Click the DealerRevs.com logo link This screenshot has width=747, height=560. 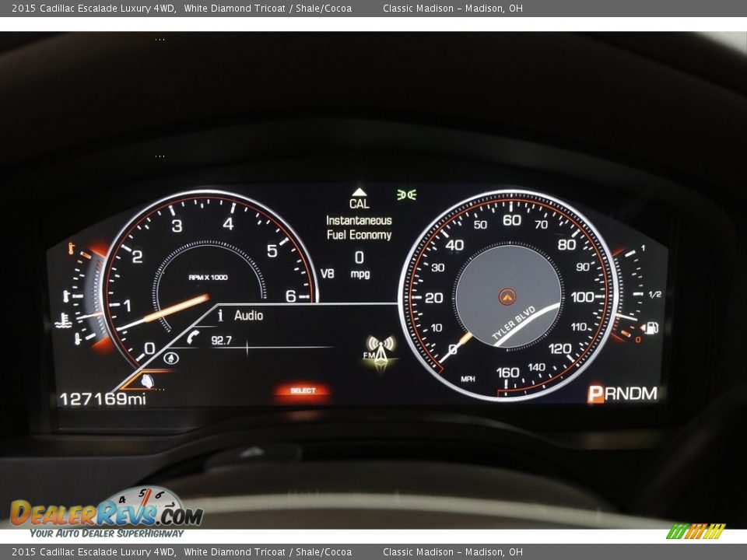point(106,513)
